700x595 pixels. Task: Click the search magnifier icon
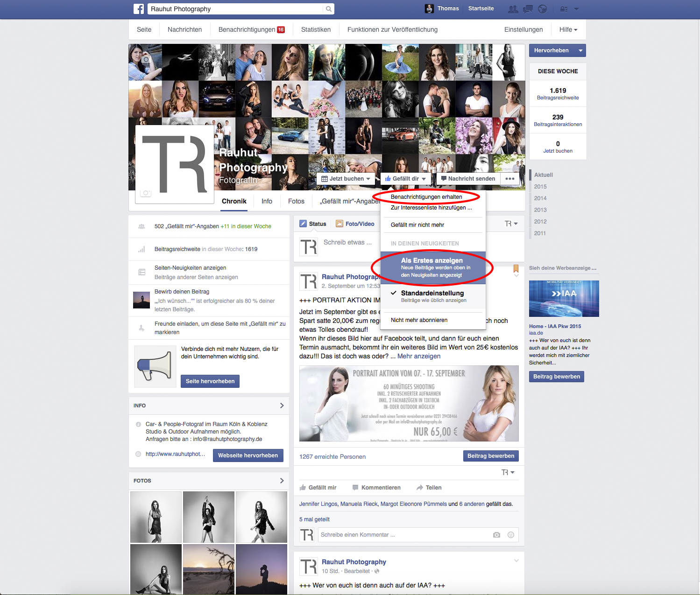(329, 9)
